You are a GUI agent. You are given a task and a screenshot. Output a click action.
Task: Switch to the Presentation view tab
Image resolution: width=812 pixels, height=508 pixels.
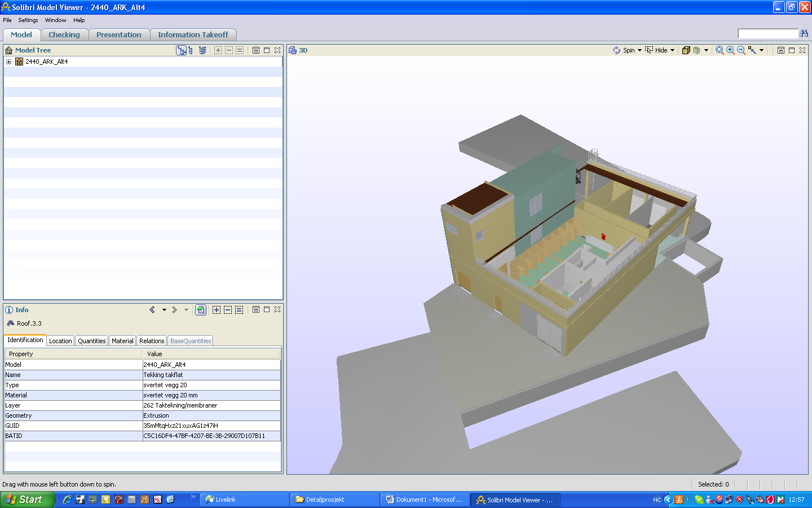pyautogui.click(x=119, y=34)
